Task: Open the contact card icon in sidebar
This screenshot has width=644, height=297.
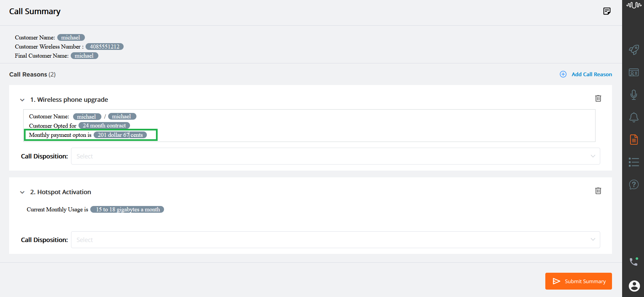Action: pyautogui.click(x=634, y=72)
